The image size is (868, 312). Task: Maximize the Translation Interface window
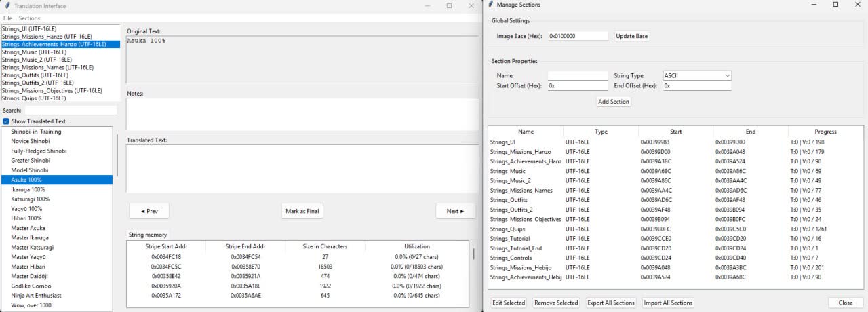449,5
